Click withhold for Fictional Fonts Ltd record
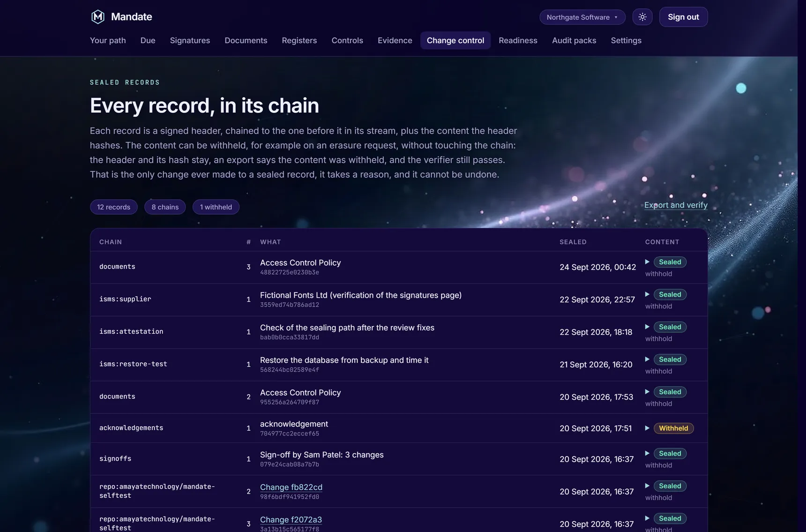 (658, 306)
